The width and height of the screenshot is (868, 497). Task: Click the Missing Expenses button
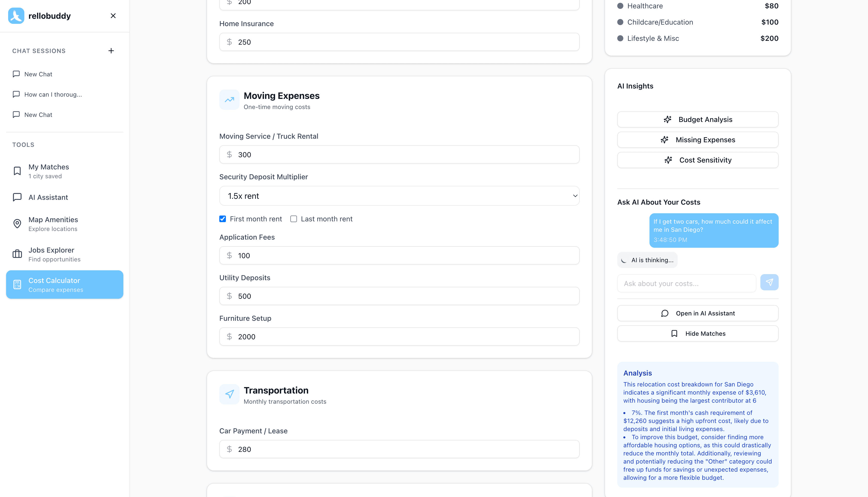[x=697, y=140]
